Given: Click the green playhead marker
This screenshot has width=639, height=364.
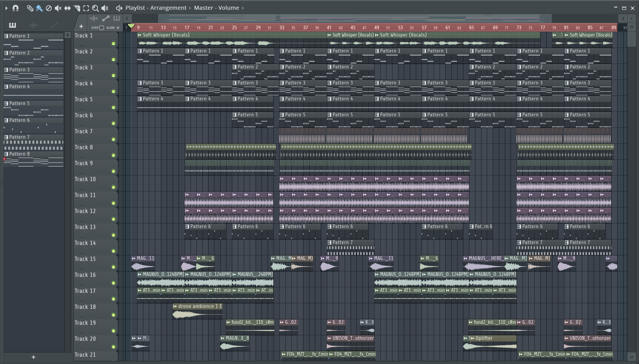Looking at the screenshot, I should click(x=131, y=26).
